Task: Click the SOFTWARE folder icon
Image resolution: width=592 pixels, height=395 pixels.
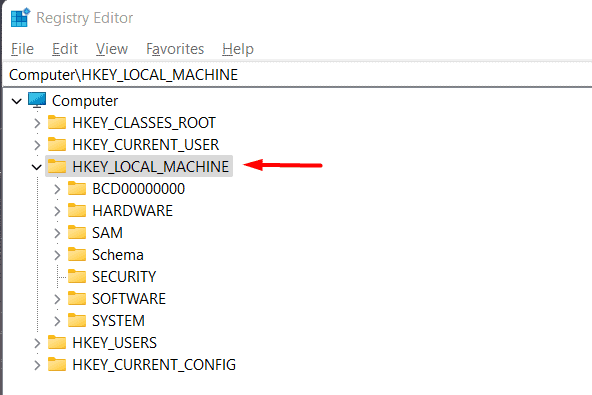Action: (77, 298)
